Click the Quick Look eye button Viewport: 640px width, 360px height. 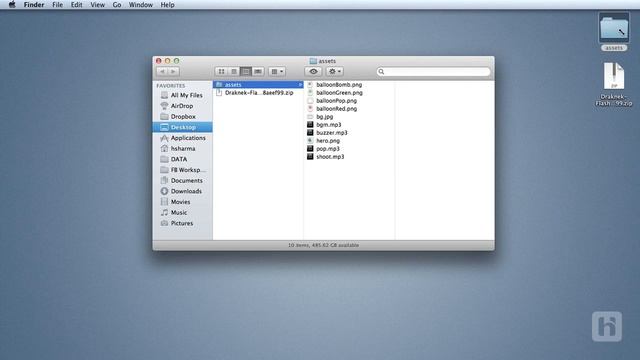tap(313, 71)
